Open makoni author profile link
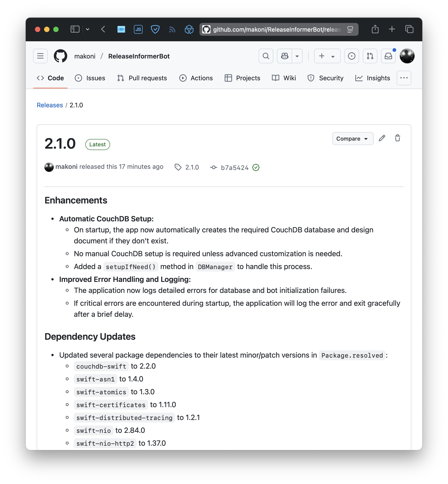The height and width of the screenshot is (484, 448). click(66, 167)
